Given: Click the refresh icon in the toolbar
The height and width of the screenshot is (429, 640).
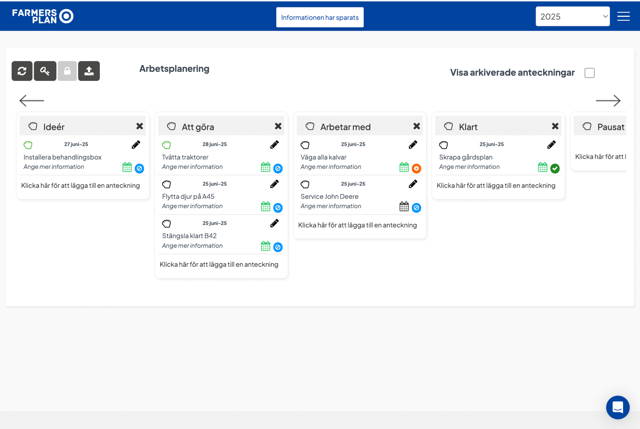Looking at the screenshot, I should 22,71.
